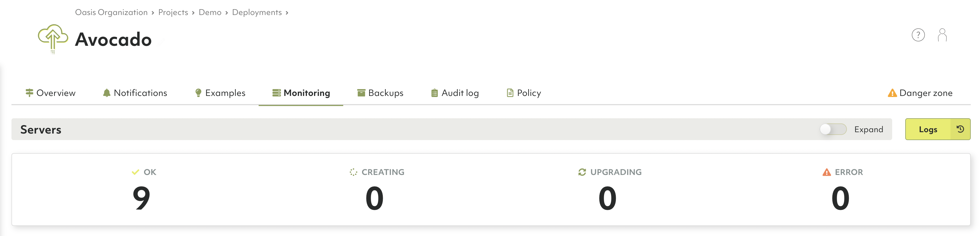Screen dimensions: 980x236
Task: Click the Examples lightbulb icon
Action: [x=198, y=93]
